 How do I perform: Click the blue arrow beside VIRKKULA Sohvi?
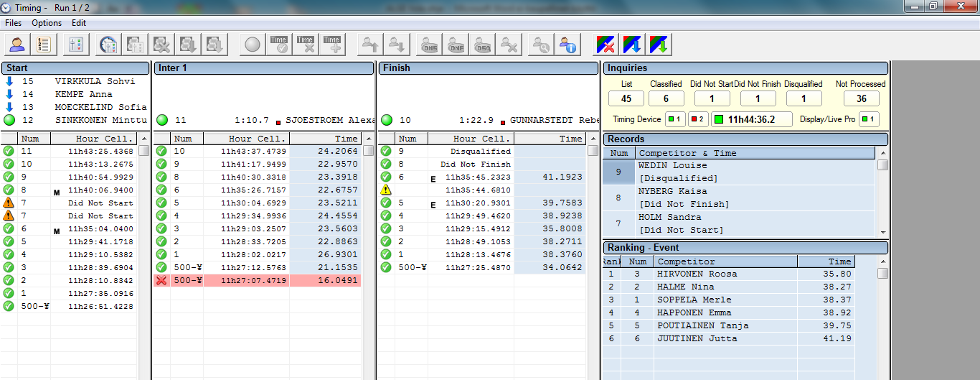pyautogui.click(x=9, y=81)
